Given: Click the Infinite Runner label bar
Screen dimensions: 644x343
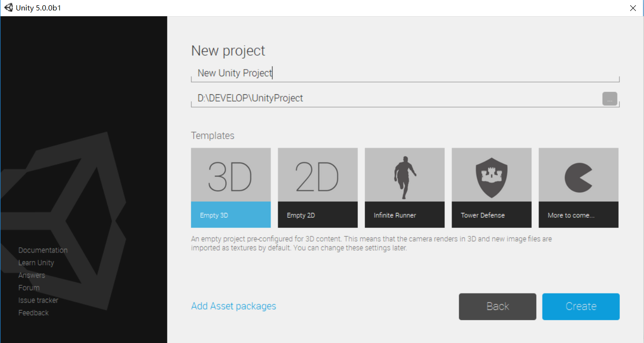Looking at the screenshot, I should (x=404, y=215).
